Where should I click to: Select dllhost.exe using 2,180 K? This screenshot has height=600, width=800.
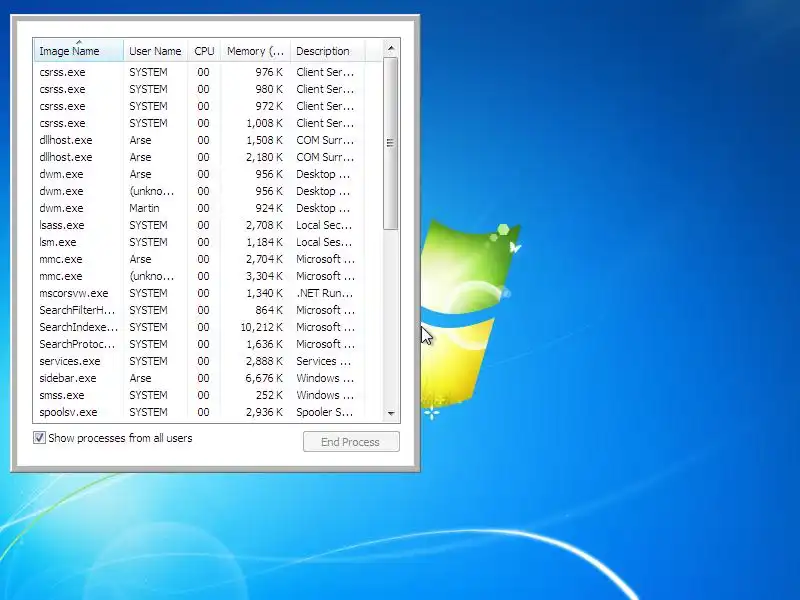point(208,157)
